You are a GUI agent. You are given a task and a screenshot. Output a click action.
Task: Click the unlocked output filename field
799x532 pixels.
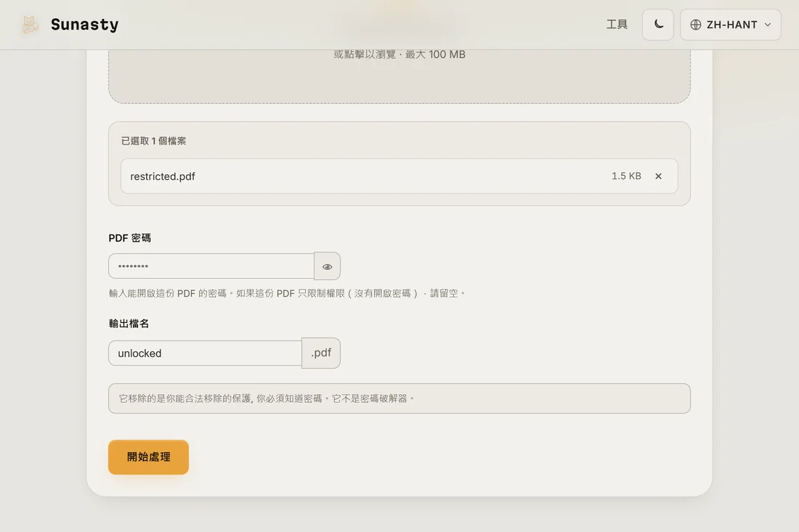click(x=206, y=353)
